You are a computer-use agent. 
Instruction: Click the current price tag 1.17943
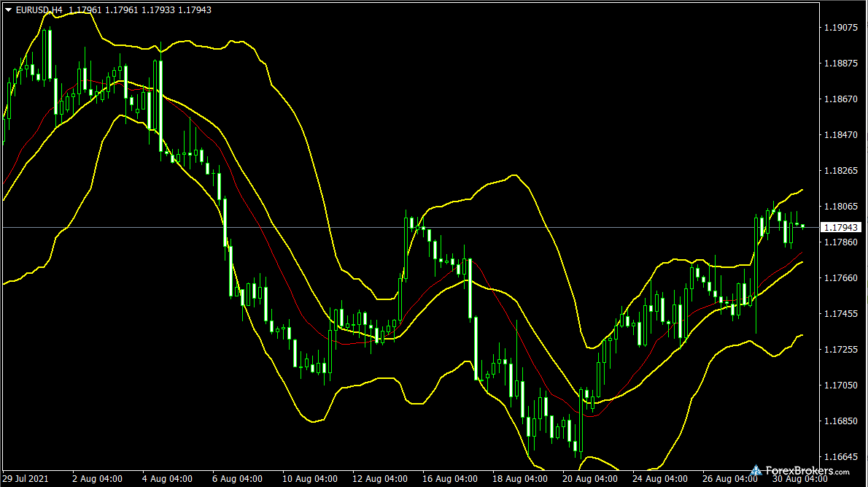click(840, 228)
